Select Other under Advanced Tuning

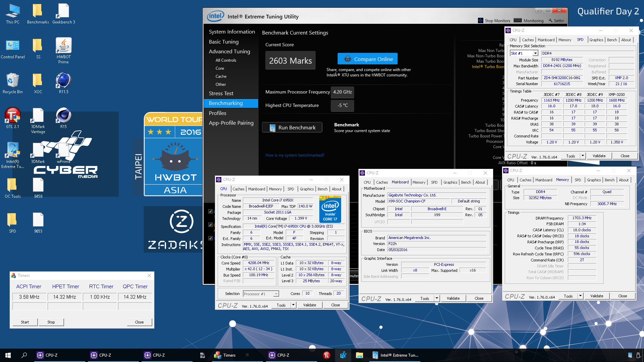pos(220,84)
